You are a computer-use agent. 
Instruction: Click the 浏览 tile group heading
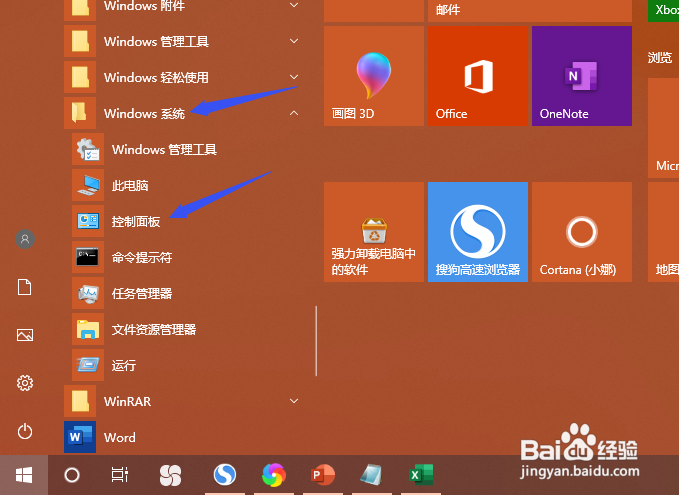pyautogui.click(x=660, y=58)
